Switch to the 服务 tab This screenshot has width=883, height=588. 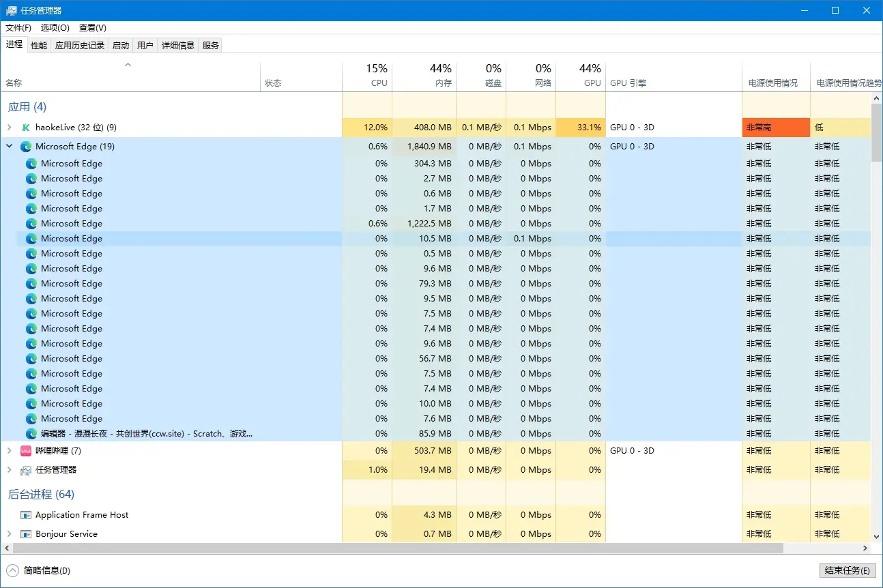211,46
